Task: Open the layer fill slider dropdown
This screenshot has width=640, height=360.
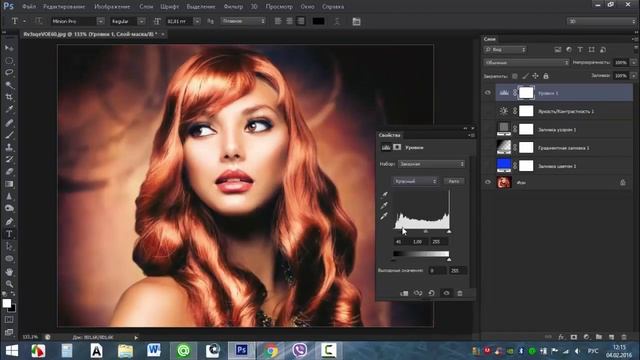Action: click(633, 76)
